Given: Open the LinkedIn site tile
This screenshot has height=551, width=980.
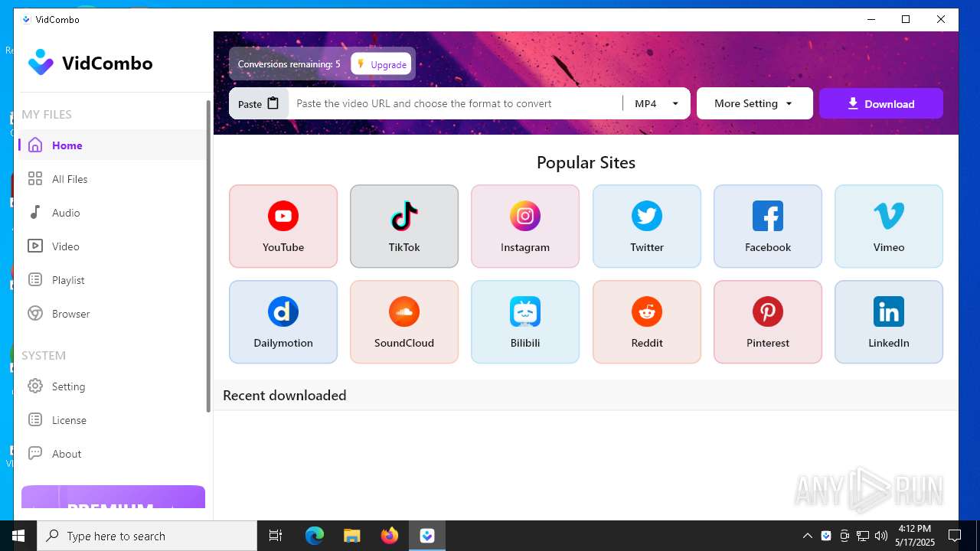Looking at the screenshot, I should click(x=889, y=321).
